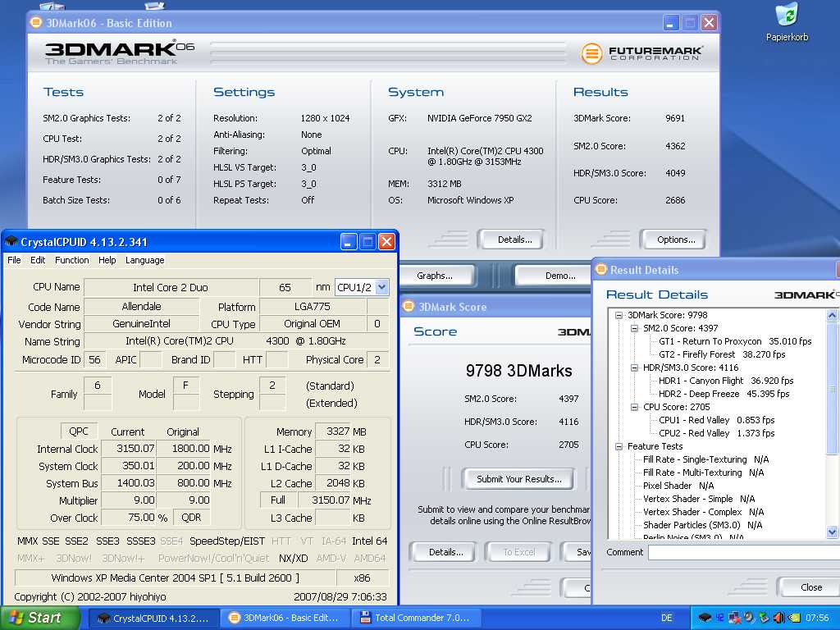Image resolution: width=840 pixels, height=630 pixels.
Task: Open the Language menu in CrystalCPUID
Action: pyautogui.click(x=144, y=260)
